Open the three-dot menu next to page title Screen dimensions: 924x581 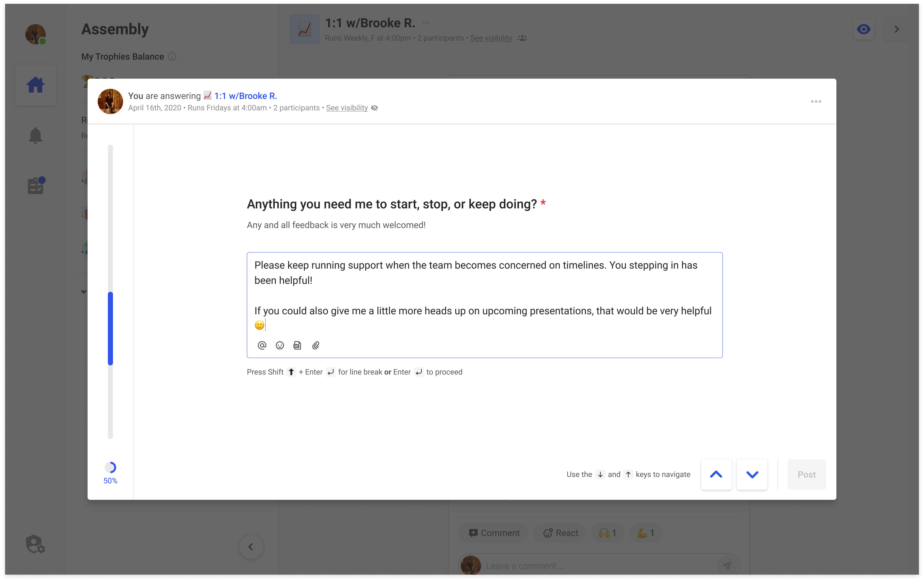coord(426,23)
